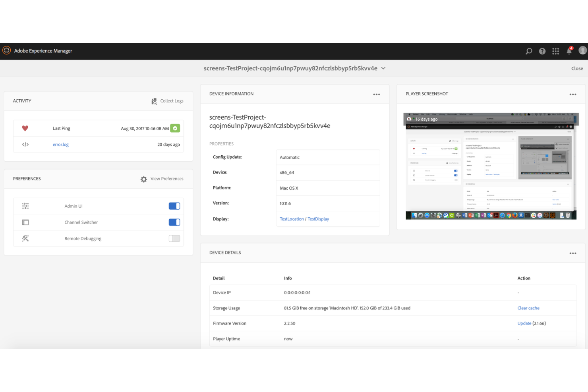The image size is (588, 392).
Task: Open the Player Screenshot ellipsis menu
Action: (x=573, y=94)
